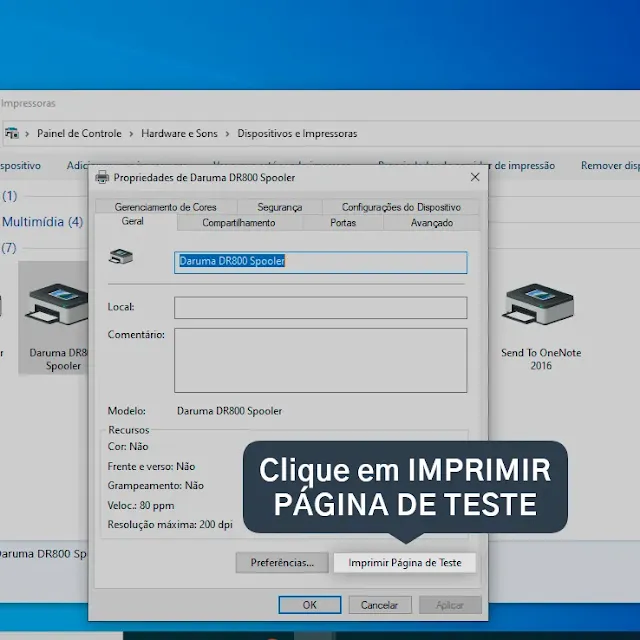Image resolution: width=640 pixels, height=640 pixels.
Task: Expand chevron after Painel de Controle breadcrumb
Action: [x=131, y=134]
